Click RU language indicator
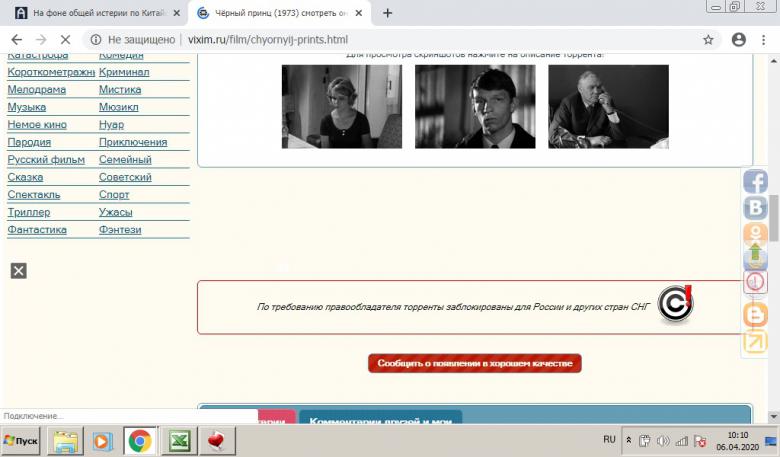 609,440
